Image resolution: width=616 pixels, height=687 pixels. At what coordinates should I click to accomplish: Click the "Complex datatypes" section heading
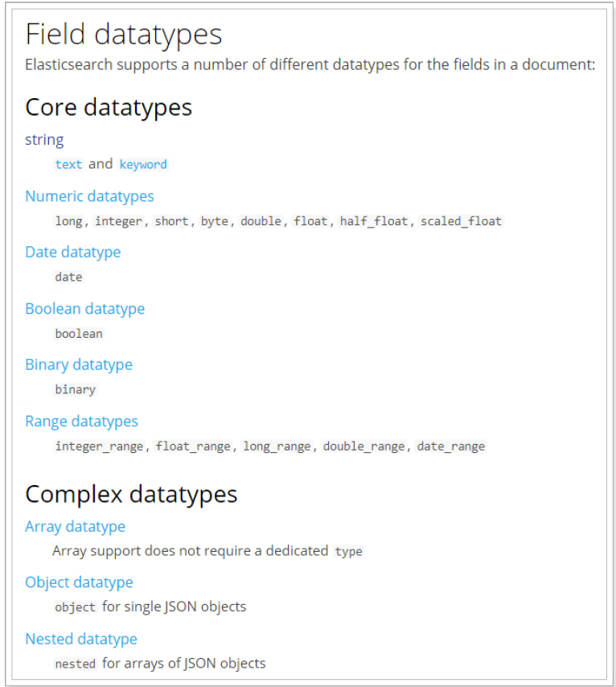[131, 493]
